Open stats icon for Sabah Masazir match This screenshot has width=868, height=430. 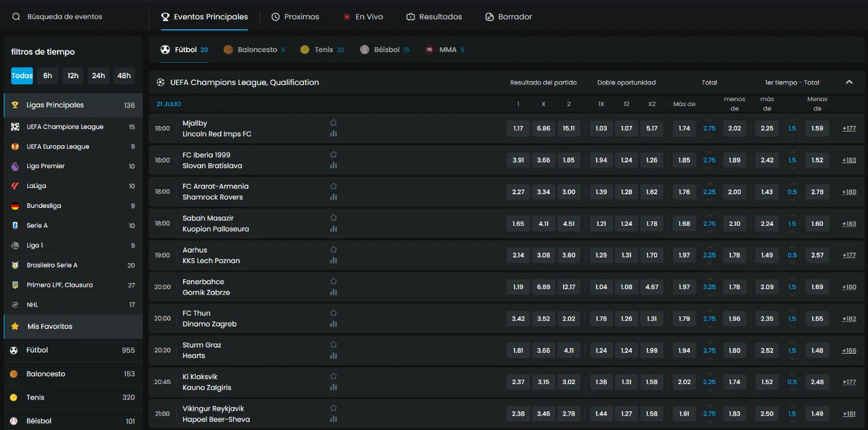pos(334,228)
